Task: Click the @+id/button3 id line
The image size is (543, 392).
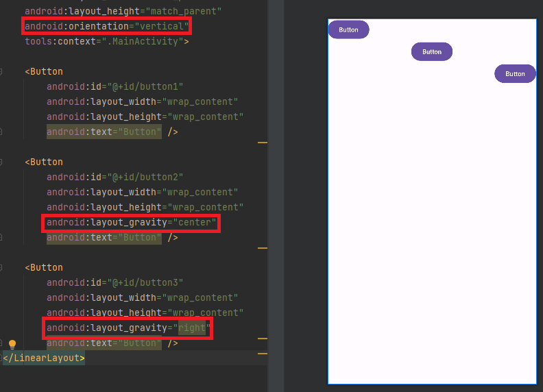Action: coord(115,282)
